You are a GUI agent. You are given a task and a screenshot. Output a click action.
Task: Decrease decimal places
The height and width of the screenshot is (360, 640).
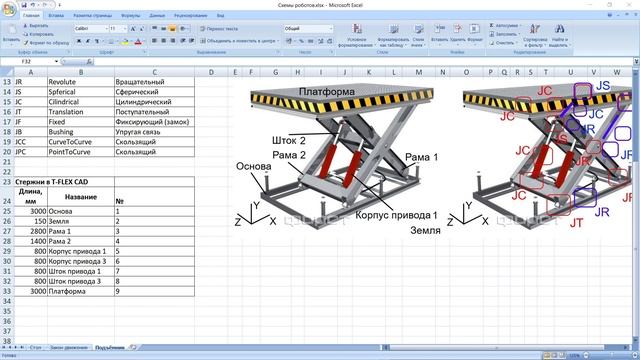pyautogui.click(x=329, y=41)
